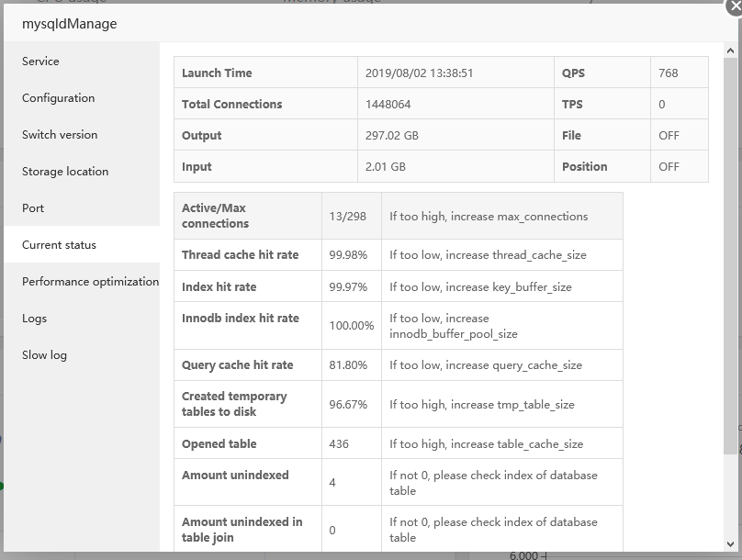This screenshot has height=560, width=742.
Task: Click the scrollbar down arrow
Action: tap(730, 544)
